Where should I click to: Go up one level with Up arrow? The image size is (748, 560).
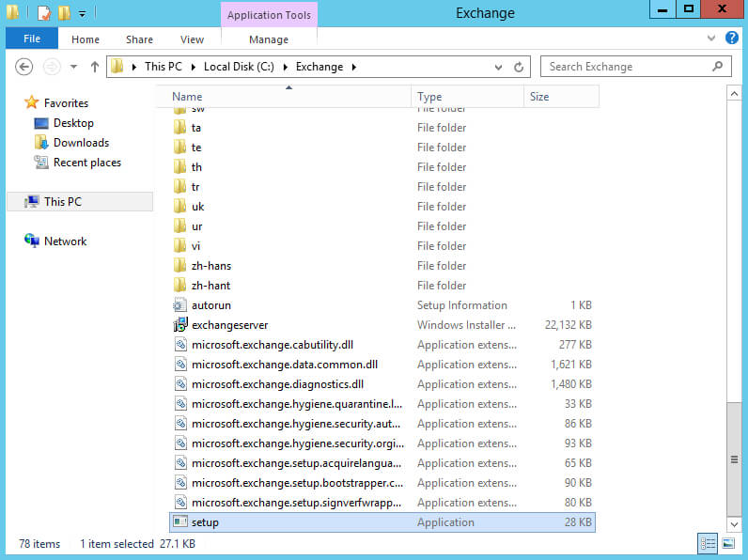click(95, 67)
